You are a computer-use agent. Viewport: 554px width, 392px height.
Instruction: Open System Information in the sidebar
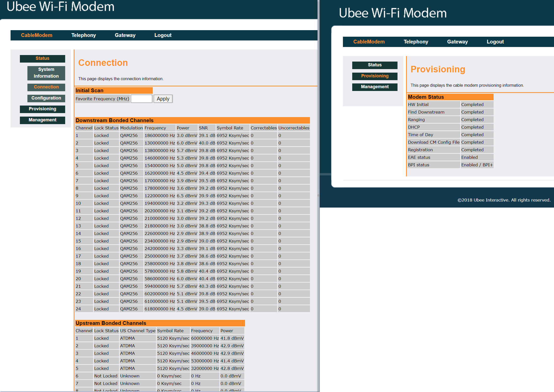46,73
